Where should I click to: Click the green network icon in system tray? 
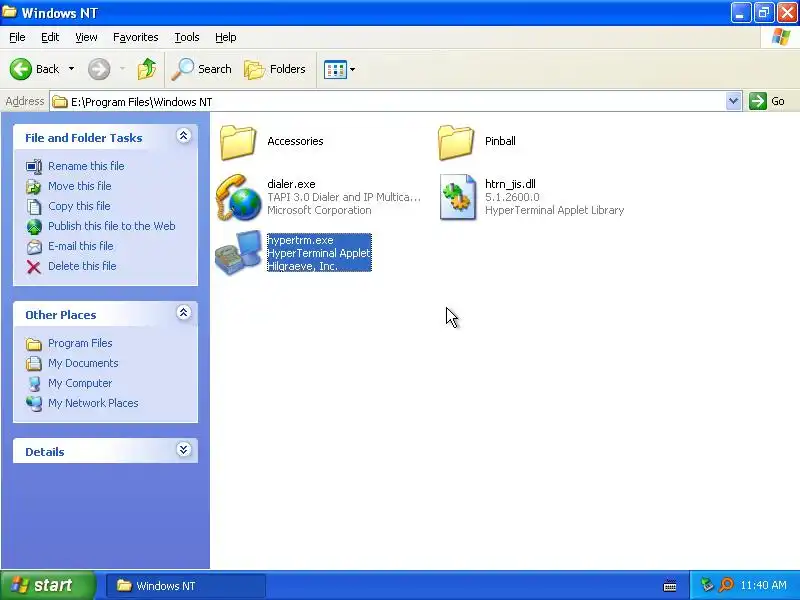[x=707, y=585]
